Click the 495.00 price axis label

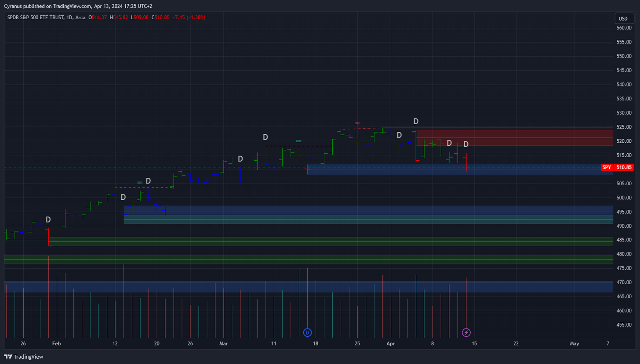(624, 212)
